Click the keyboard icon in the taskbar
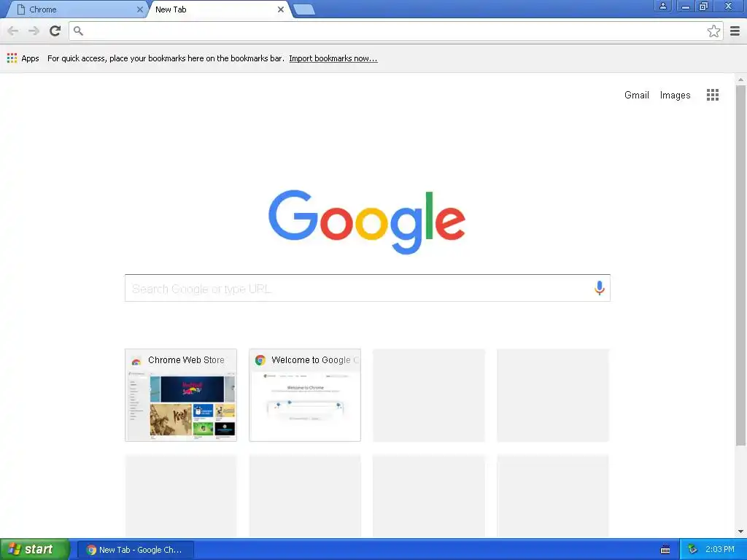747x560 pixels. pos(665,550)
